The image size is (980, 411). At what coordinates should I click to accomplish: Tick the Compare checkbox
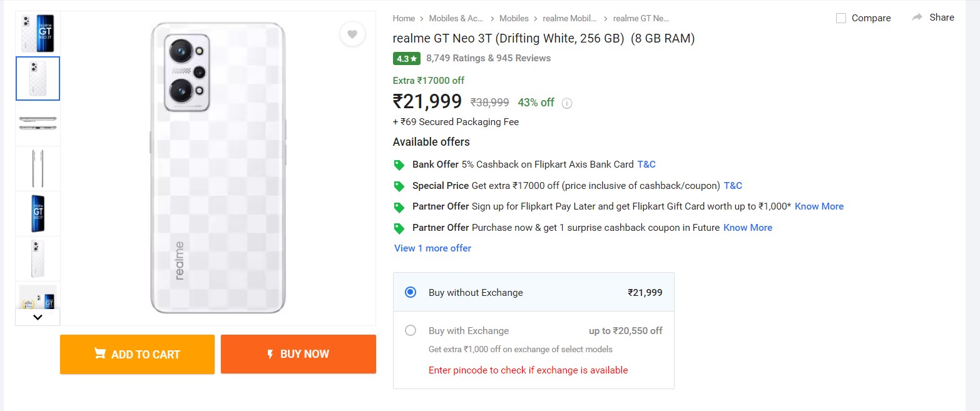click(841, 18)
